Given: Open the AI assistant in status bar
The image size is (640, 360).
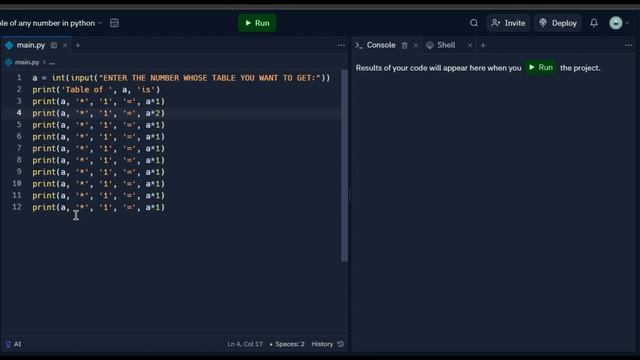Looking at the screenshot, I should pos(13,344).
